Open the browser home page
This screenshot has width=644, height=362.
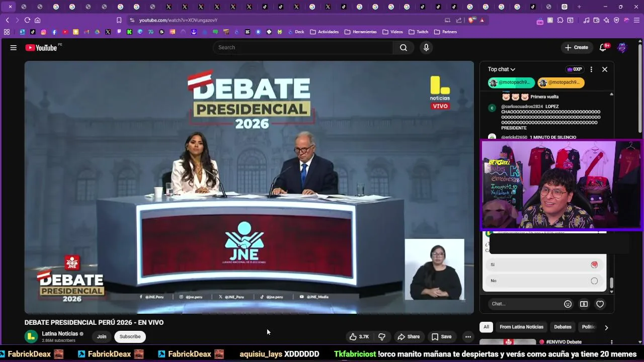[x=37, y=20]
